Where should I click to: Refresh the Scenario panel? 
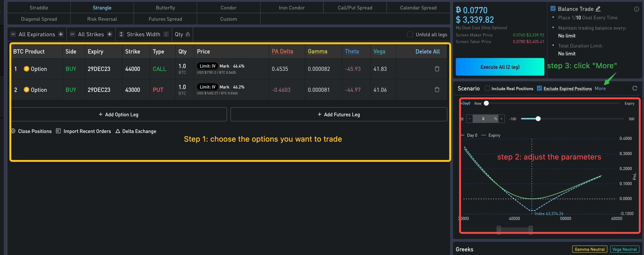(635, 88)
